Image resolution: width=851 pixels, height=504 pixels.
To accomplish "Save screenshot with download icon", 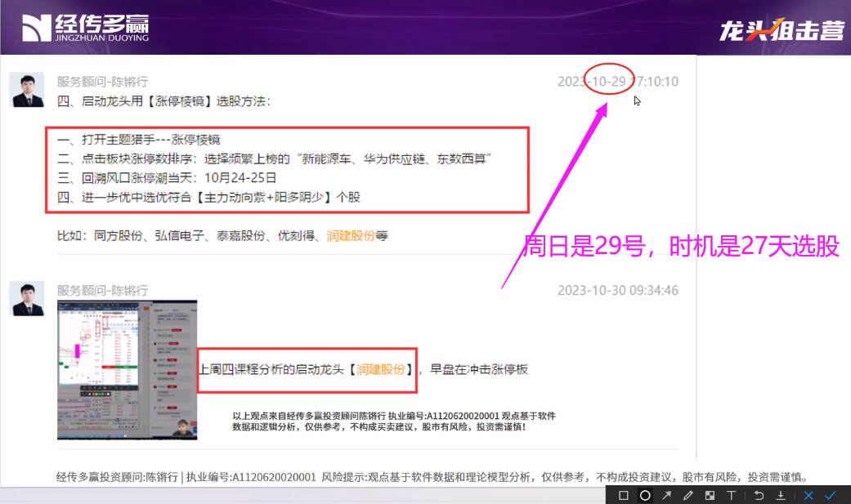I will pos(781,495).
